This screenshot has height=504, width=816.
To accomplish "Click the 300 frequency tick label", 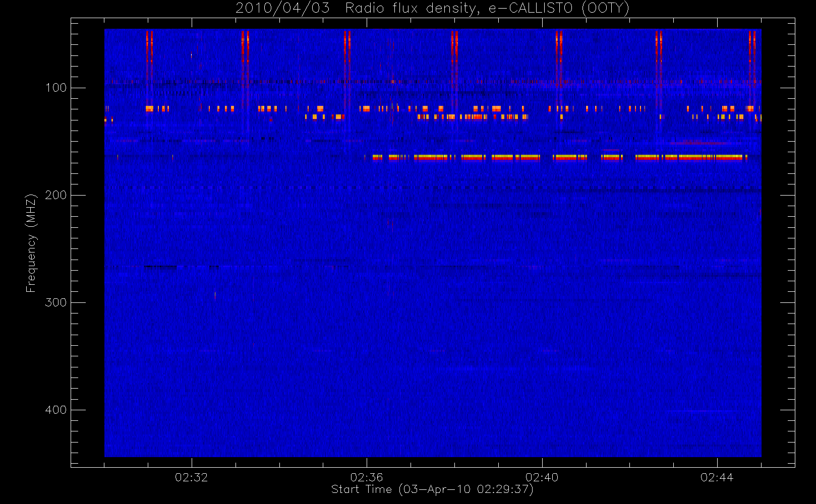I will 56,302.
